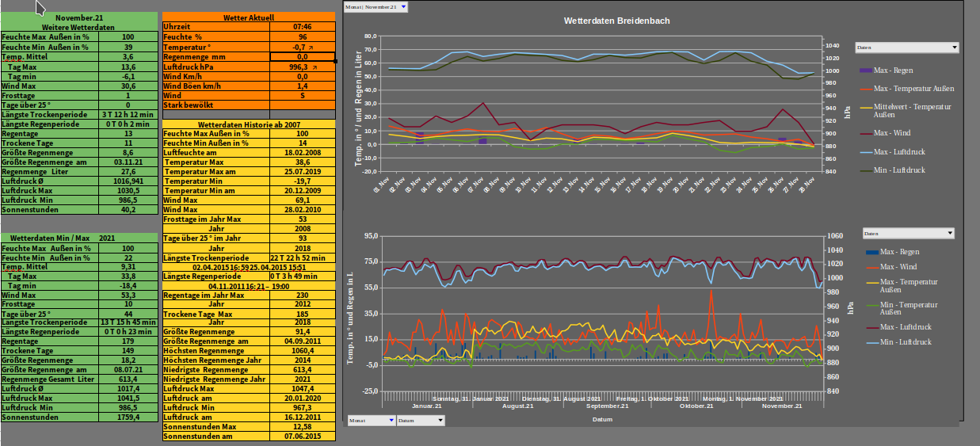The width and height of the screenshot is (980, 446).
Task: Open the Monat field button below yearly chart
Action: click(x=371, y=421)
